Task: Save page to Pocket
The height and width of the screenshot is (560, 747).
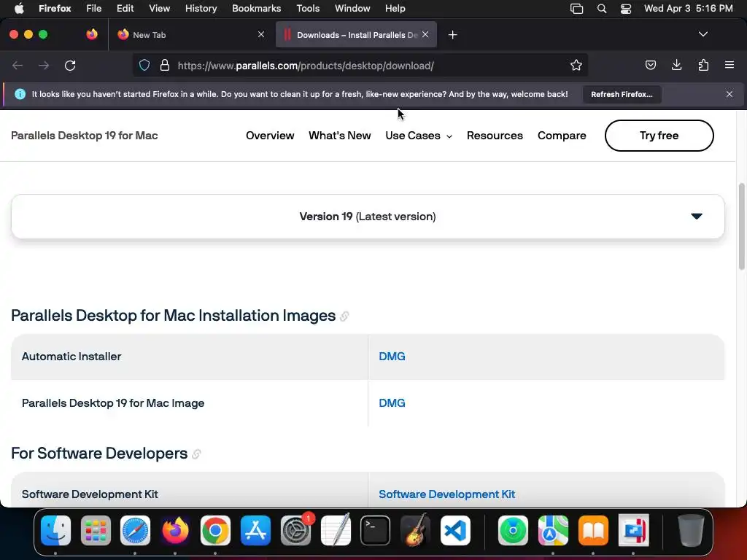Action: (x=650, y=65)
